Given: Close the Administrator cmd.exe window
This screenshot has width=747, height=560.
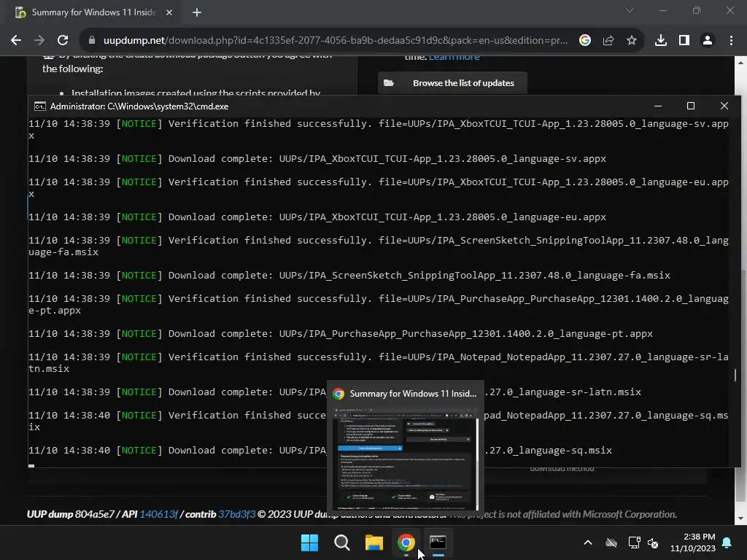Looking at the screenshot, I should pos(724,106).
